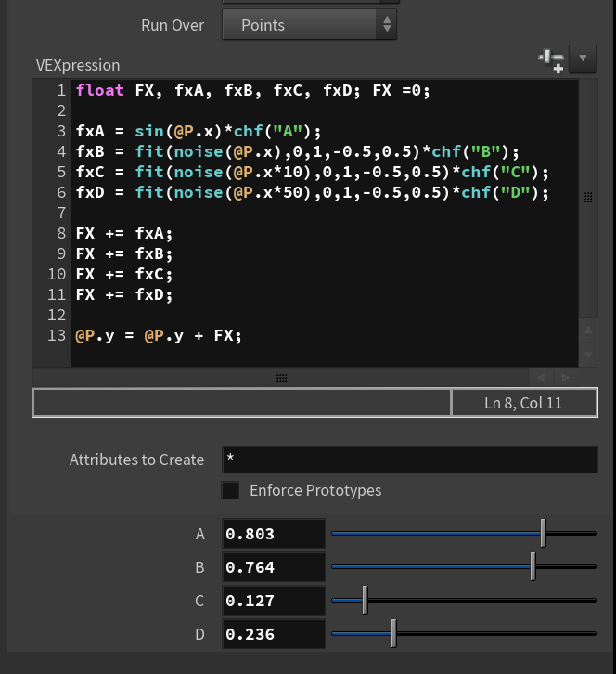The height and width of the screenshot is (674, 616).
Task: Click the chf("C") call on line 5
Action: coord(500,172)
